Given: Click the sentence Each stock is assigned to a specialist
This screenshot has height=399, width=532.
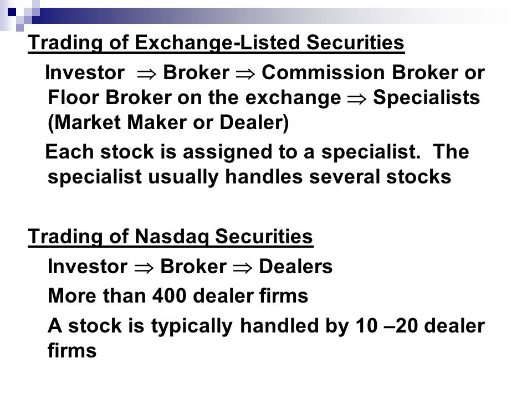Looking at the screenshot, I should click(233, 152).
